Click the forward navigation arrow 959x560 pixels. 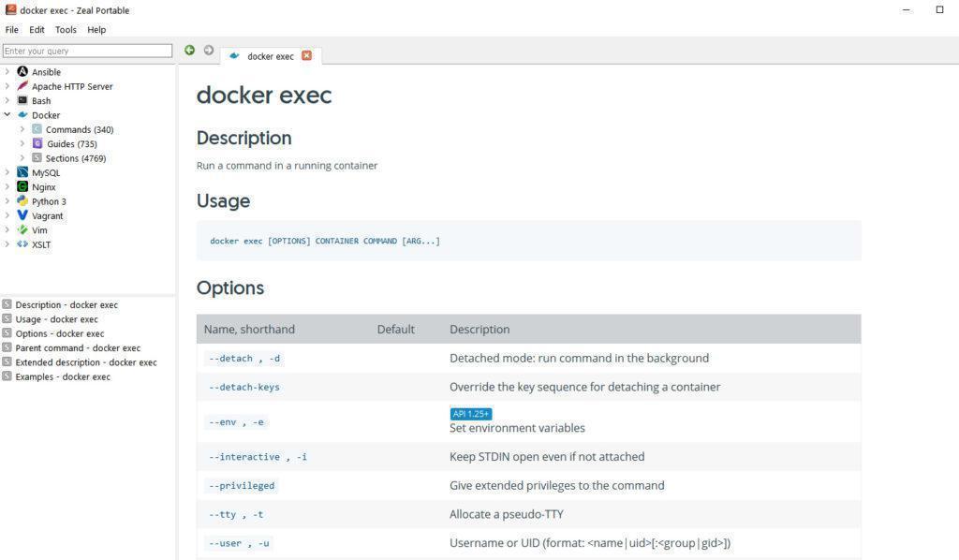click(209, 51)
